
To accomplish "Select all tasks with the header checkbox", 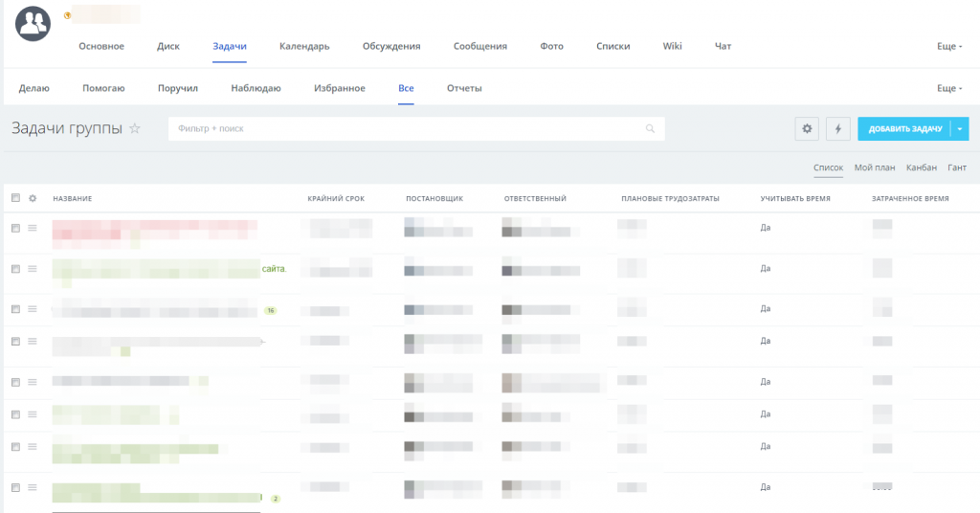I will pyautogui.click(x=15, y=198).
